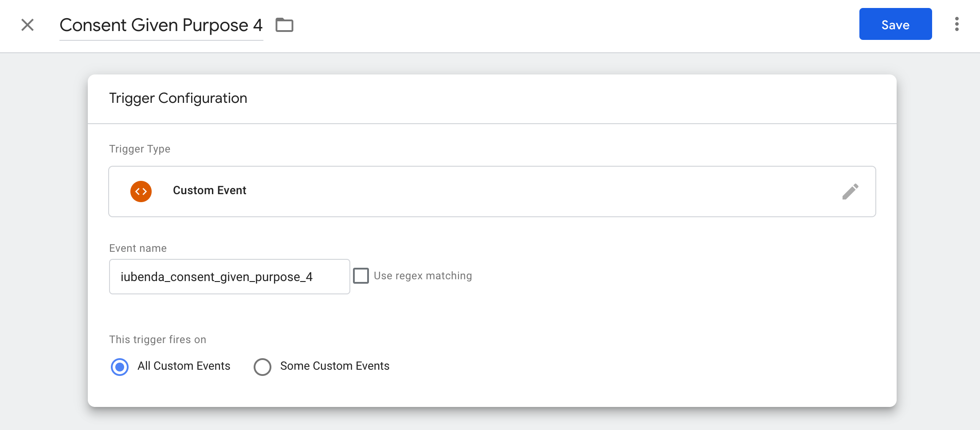Screen dimensions: 980x430
Task: Select the Some Custom Events radio button
Action: [263, 367]
